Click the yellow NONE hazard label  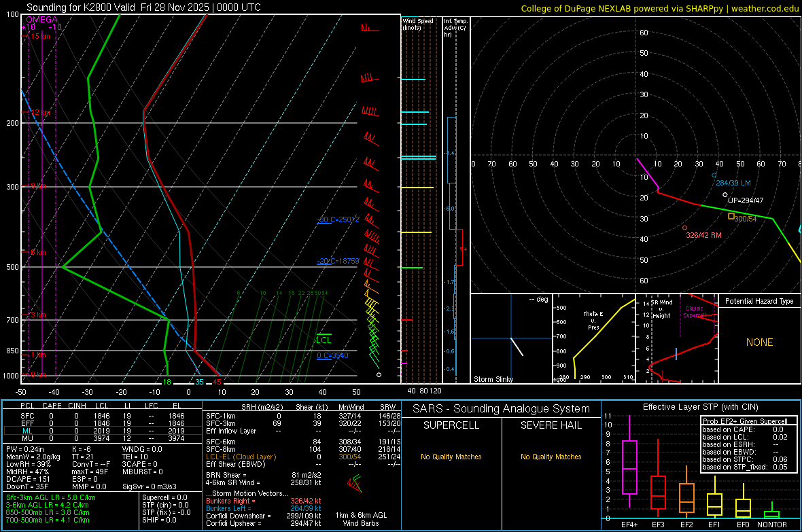(759, 342)
